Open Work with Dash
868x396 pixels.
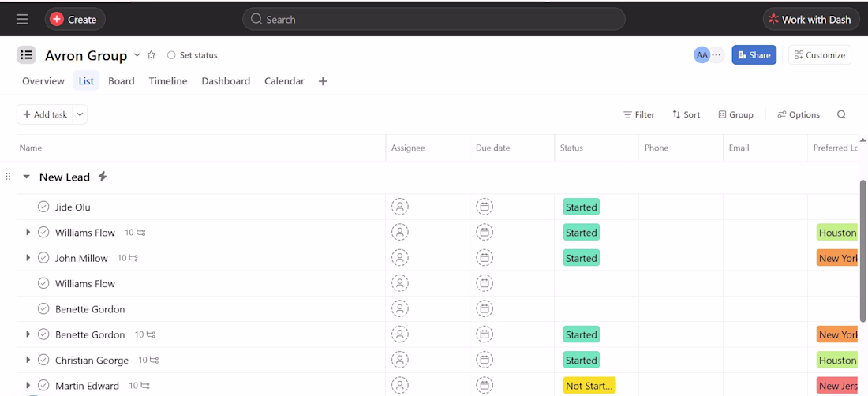tap(810, 20)
